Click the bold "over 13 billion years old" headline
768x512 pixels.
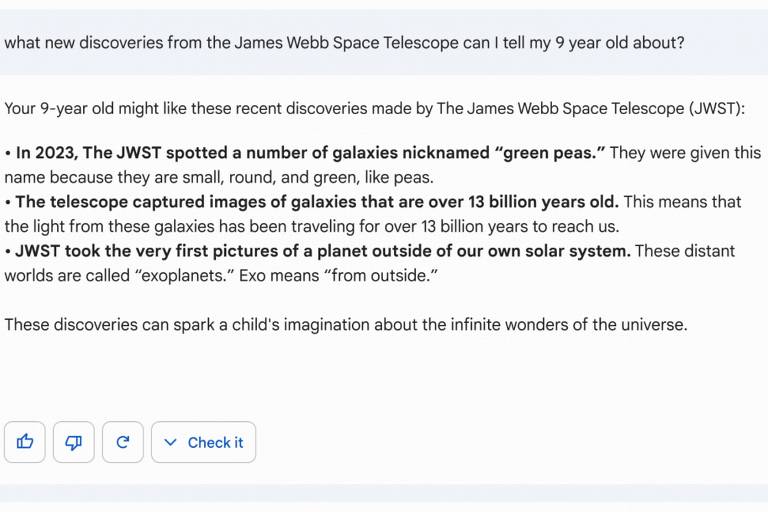click(x=317, y=202)
